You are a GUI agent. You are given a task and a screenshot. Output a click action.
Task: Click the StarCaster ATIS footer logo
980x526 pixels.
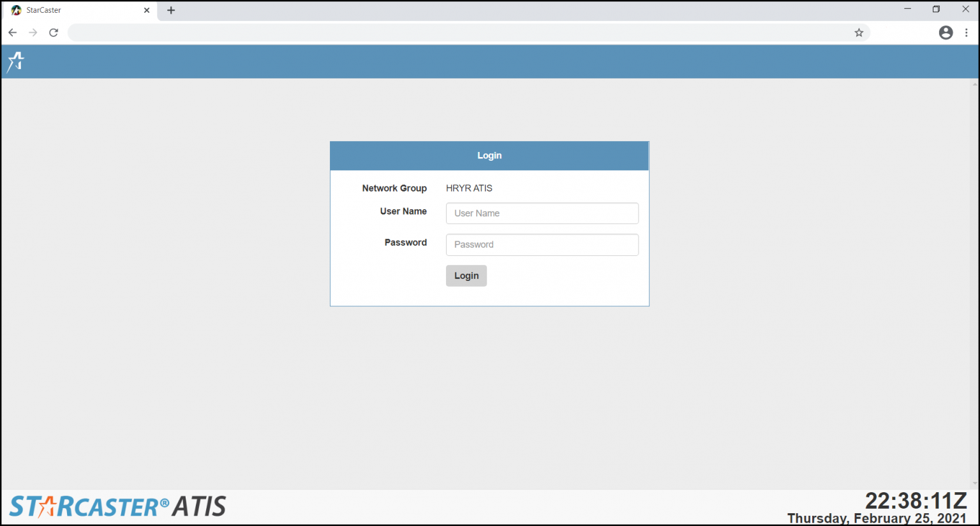pyautogui.click(x=118, y=507)
